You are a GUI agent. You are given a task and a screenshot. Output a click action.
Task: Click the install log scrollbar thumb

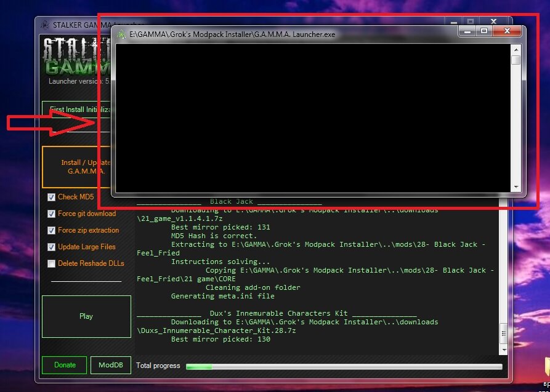coord(504,335)
